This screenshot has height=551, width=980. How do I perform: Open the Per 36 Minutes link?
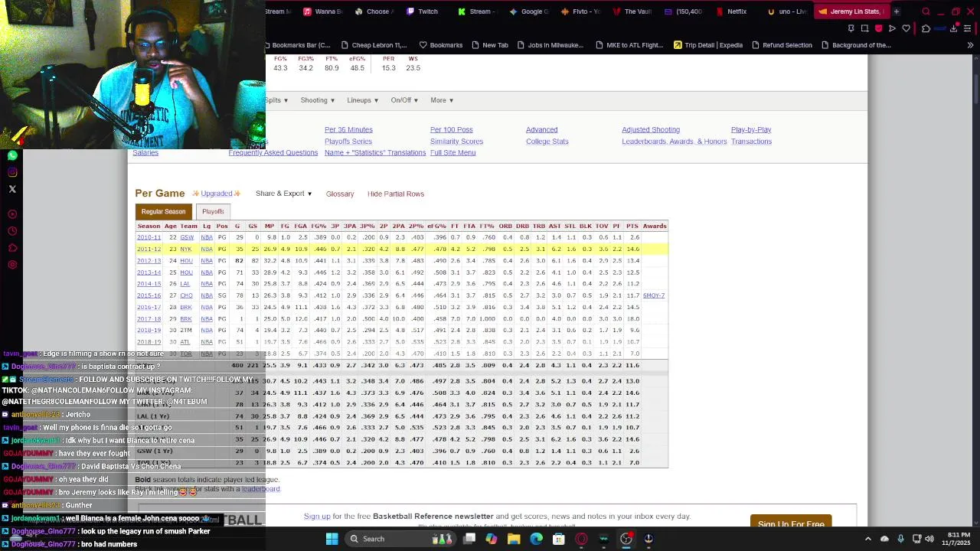348,130
